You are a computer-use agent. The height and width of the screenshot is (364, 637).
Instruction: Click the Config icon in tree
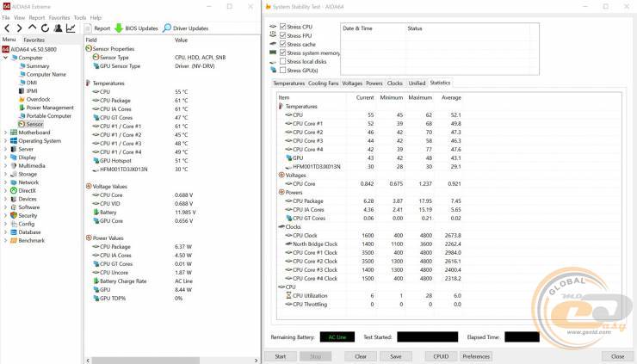pos(14,224)
